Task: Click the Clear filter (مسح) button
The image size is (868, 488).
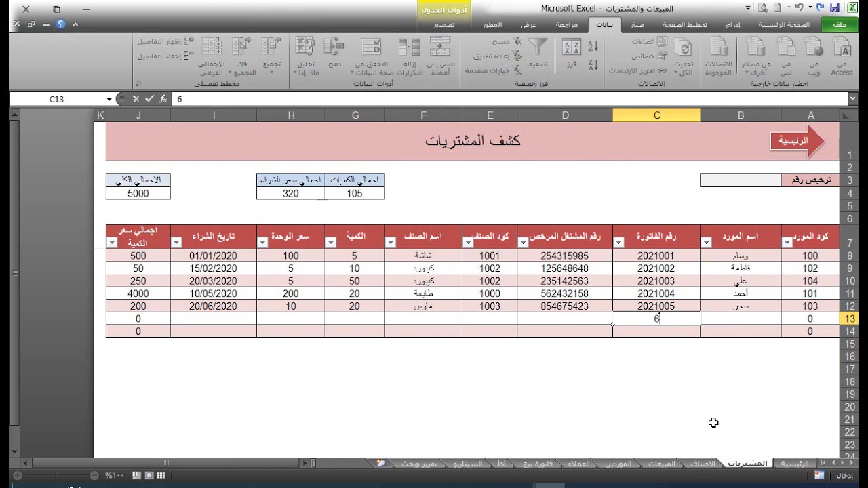Action: coord(508,41)
